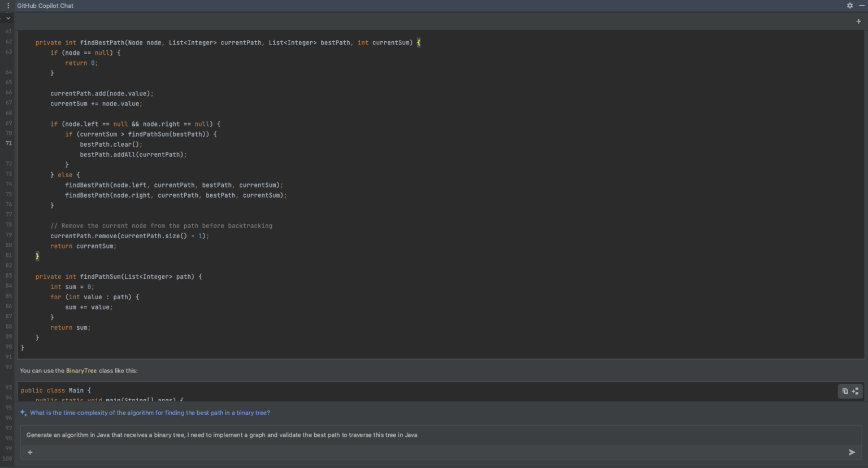Screen dimensions: 868x468
Task: Click the findPathSum method signature line
Action: 119,277
